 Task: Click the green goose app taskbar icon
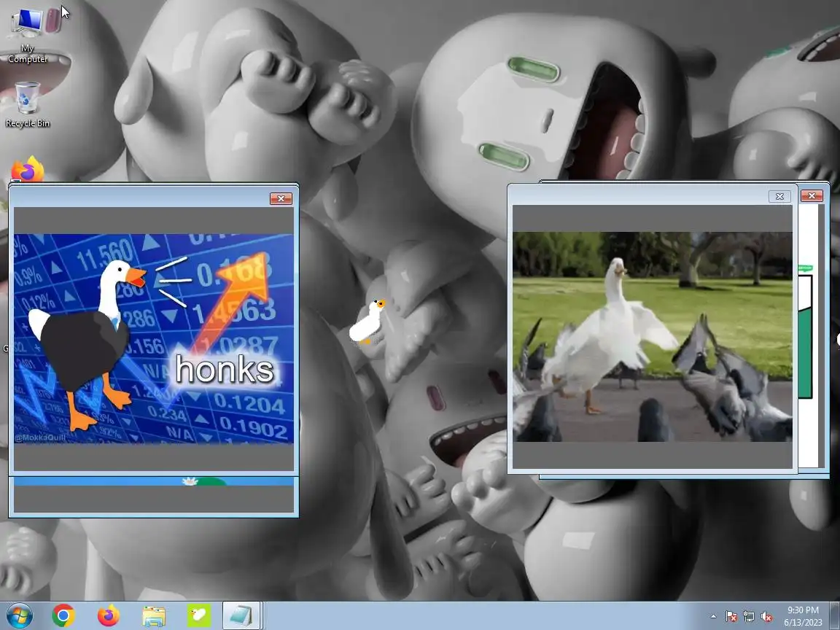tap(199, 616)
